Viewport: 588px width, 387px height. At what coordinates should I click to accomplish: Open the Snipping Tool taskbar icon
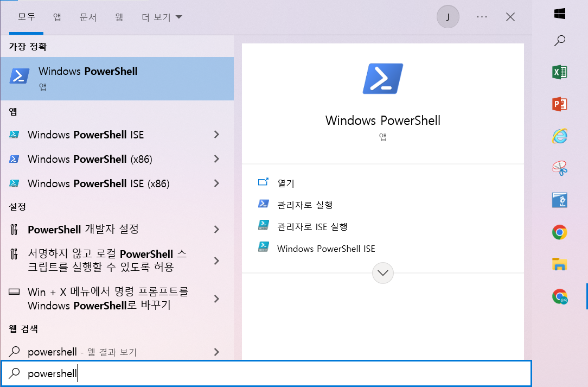click(559, 168)
